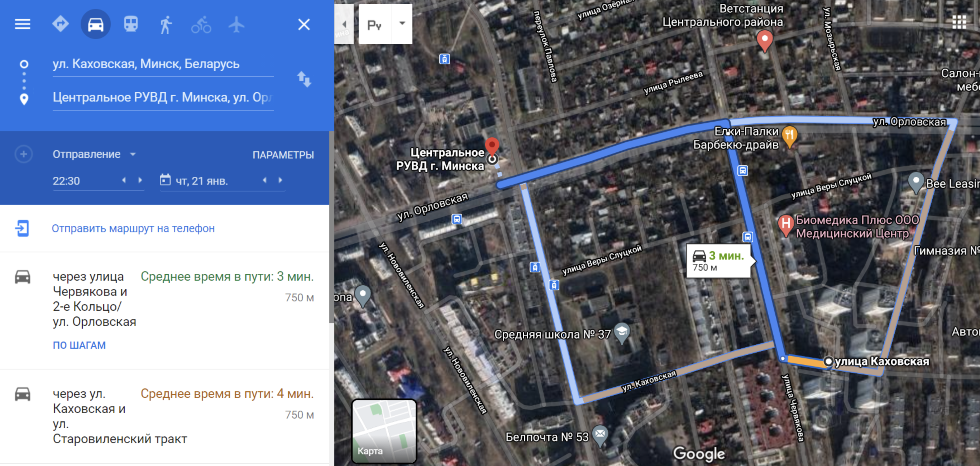Go to previous date with left arrow

tap(264, 180)
